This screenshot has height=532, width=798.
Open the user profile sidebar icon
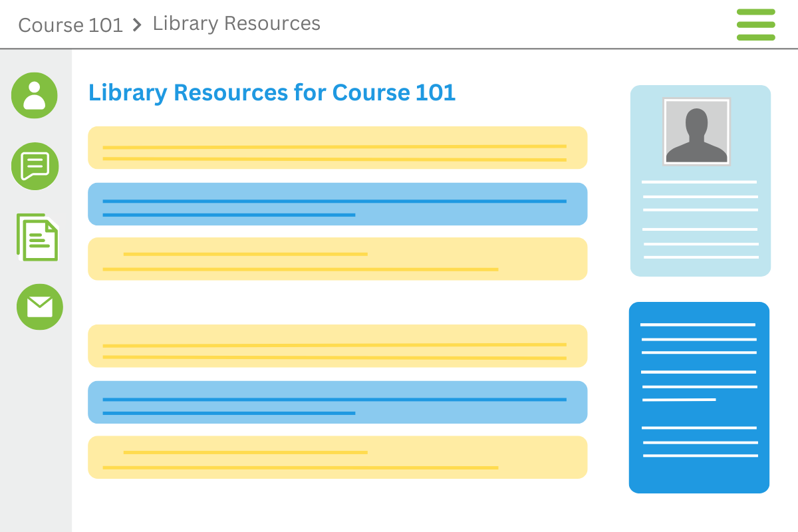point(35,96)
